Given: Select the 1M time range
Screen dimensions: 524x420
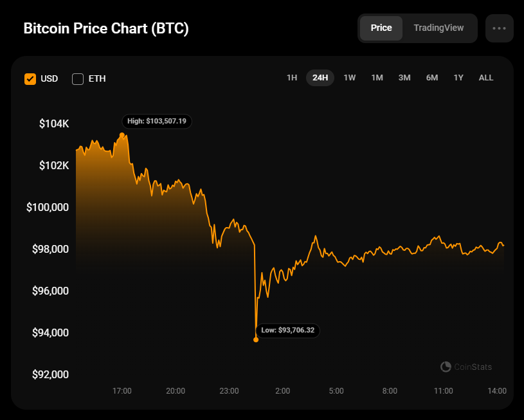Looking at the screenshot, I should point(377,78).
